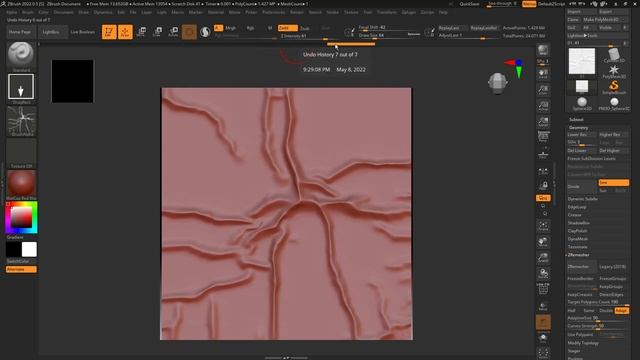Image resolution: width=640 pixels, height=360 pixels.
Task: Click the white SwitchColor swatch
Action: point(29,249)
